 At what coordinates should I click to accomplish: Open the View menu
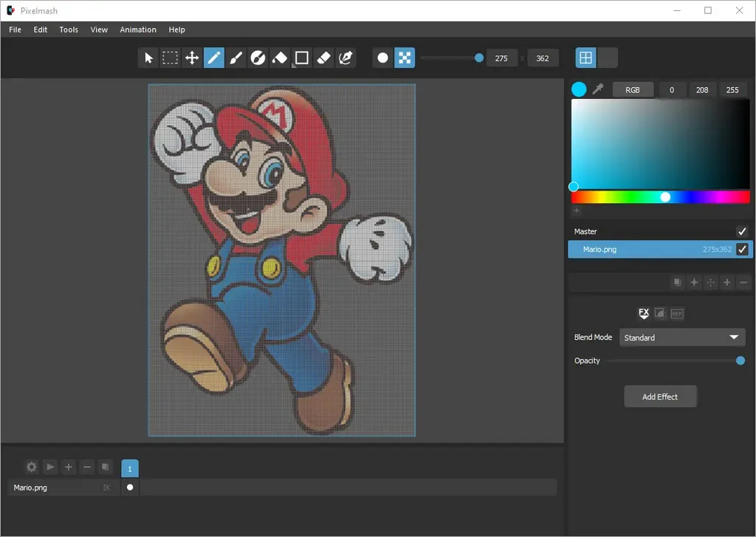point(99,30)
